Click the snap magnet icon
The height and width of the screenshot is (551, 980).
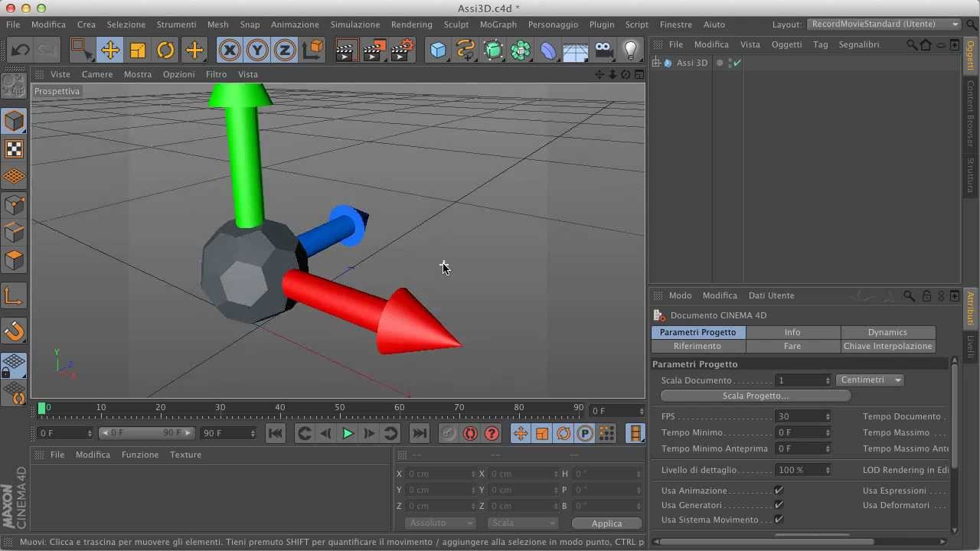click(x=14, y=331)
